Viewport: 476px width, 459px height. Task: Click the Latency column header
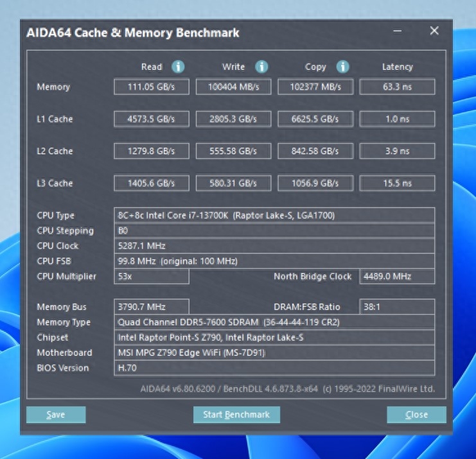(x=398, y=67)
